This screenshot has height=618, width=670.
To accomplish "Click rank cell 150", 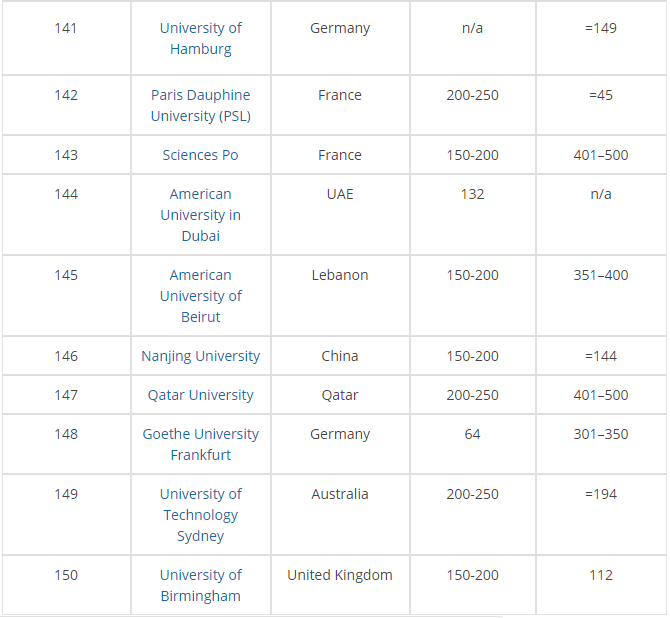I will tap(66, 575).
